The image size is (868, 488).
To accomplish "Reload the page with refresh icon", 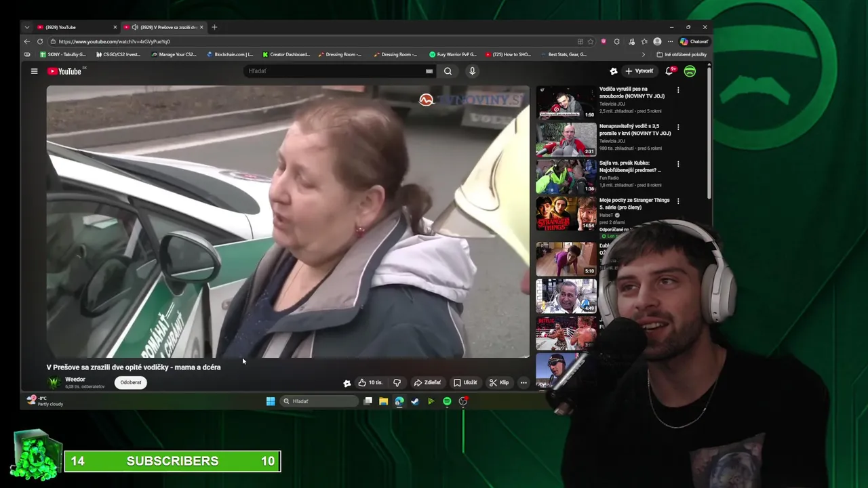I will [40, 41].
